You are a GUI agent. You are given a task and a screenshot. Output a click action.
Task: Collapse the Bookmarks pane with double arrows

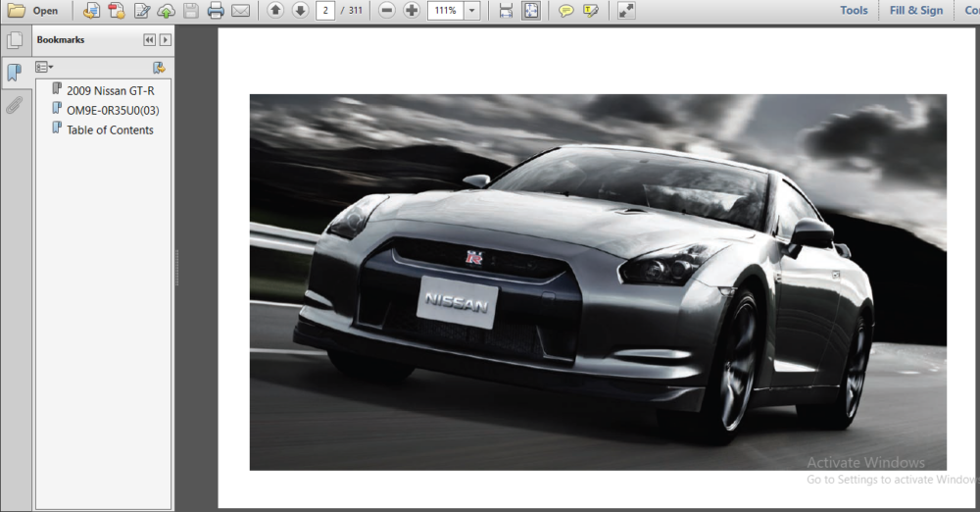[x=149, y=40]
